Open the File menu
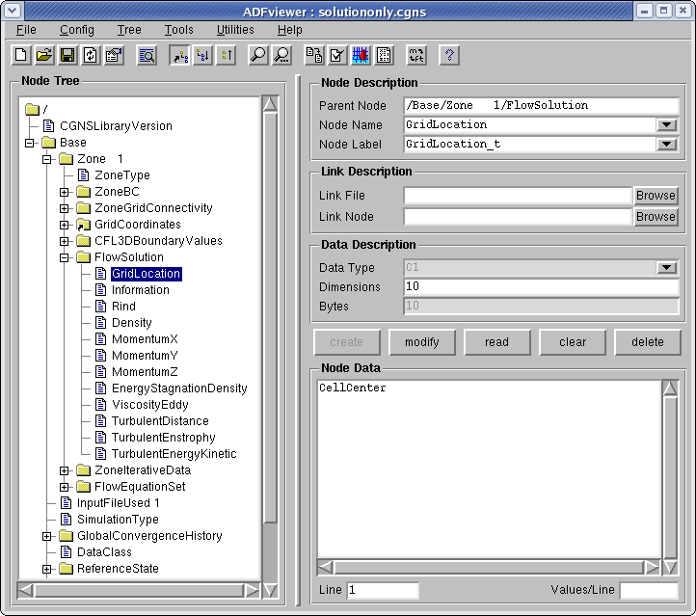The image size is (696, 616). tap(26, 30)
